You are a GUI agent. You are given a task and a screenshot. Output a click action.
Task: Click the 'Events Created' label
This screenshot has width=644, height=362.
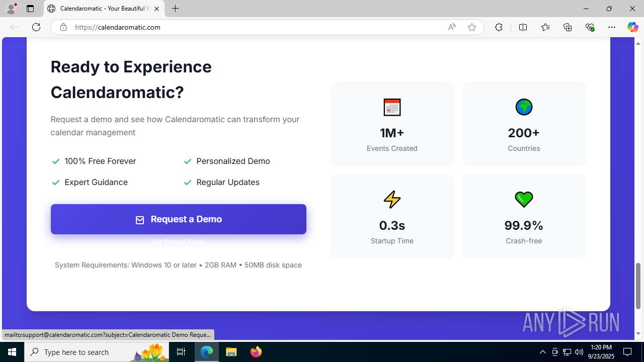(392, 148)
